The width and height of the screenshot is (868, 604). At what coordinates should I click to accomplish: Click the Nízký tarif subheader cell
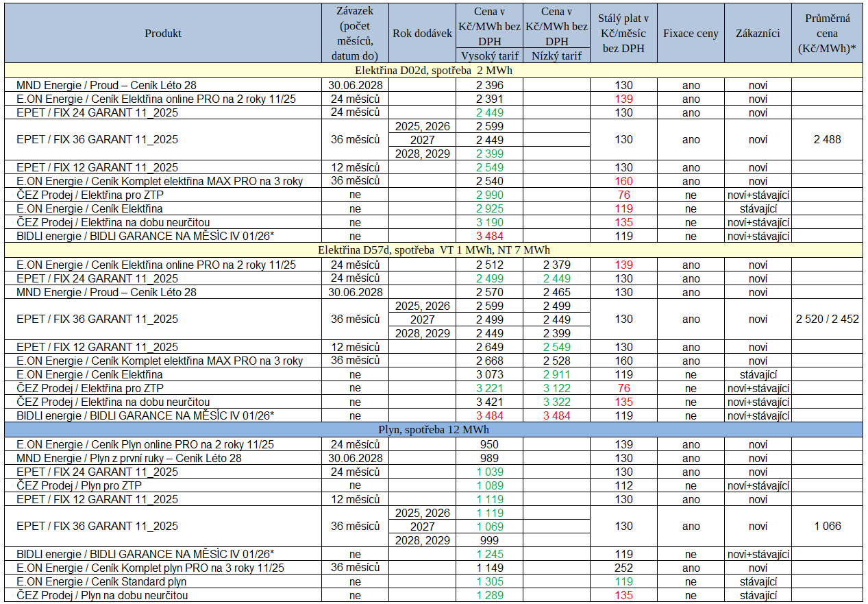(x=556, y=56)
